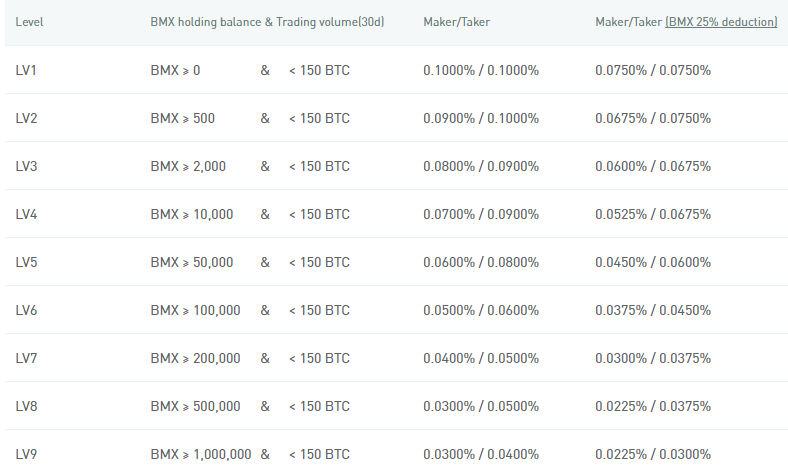Click the 0.0500% / 0.0600% fee in LV6

point(481,310)
